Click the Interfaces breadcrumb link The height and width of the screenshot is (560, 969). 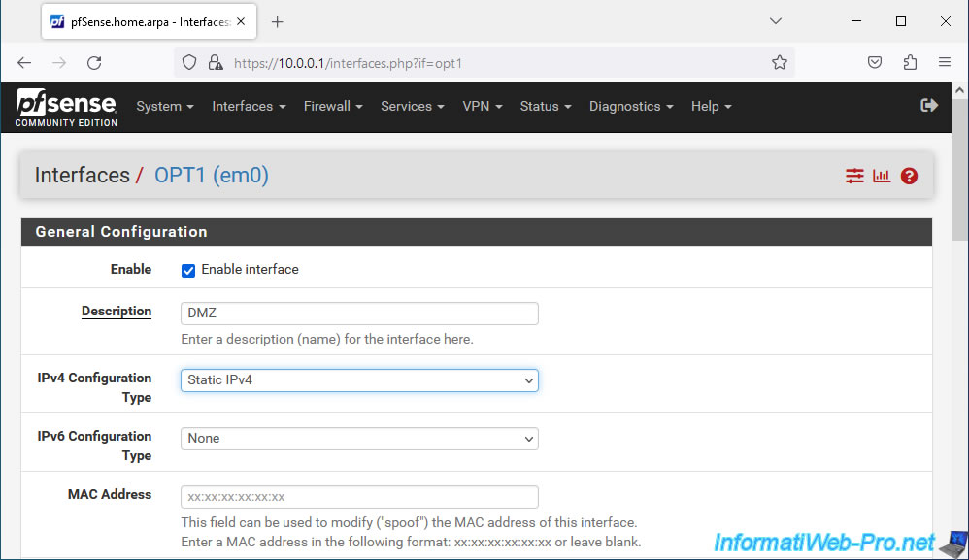tap(82, 176)
